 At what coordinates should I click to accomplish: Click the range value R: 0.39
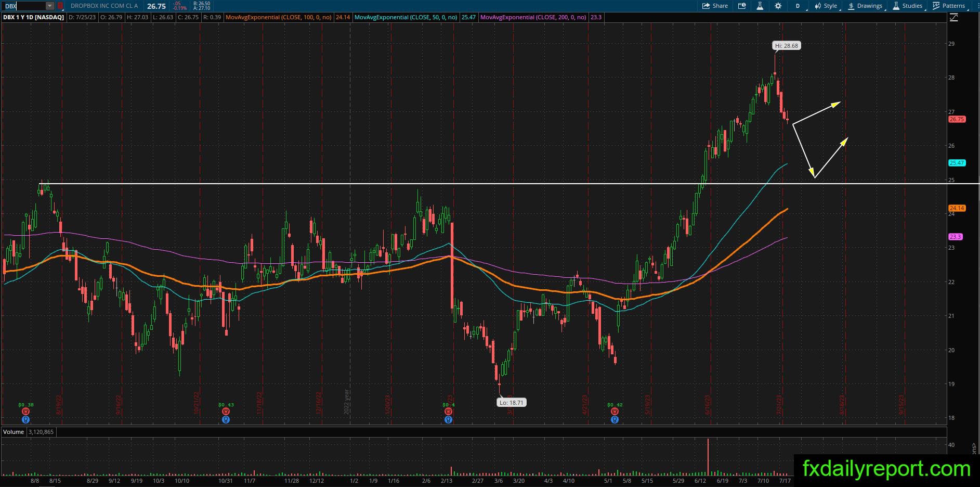[x=212, y=17]
